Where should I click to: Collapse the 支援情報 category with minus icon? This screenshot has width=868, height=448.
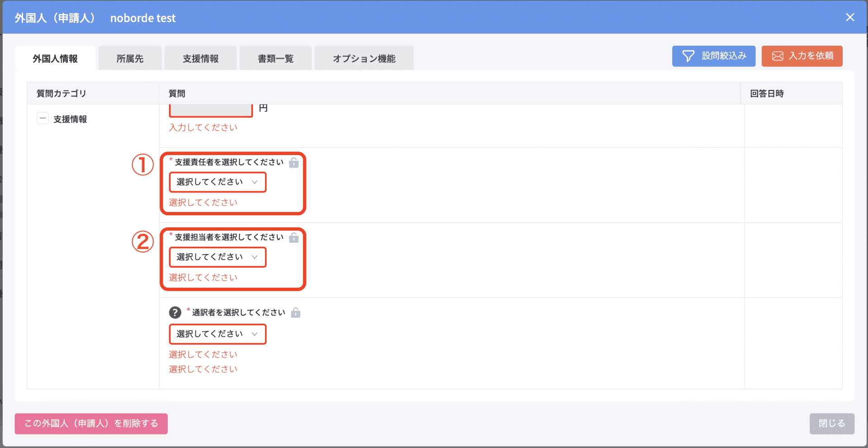[x=42, y=118]
